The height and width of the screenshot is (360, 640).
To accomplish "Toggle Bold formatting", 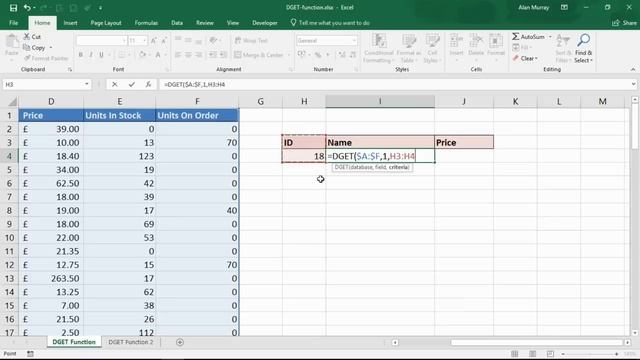I will (81, 55).
